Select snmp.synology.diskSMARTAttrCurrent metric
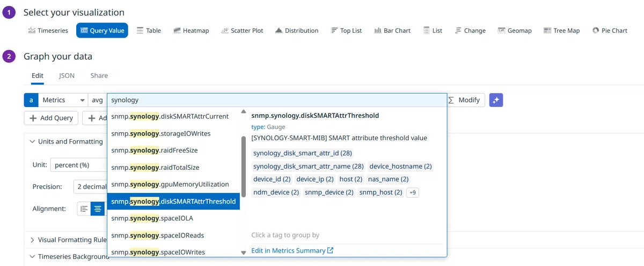Screen dimensions: 644x266 (x=173, y=116)
